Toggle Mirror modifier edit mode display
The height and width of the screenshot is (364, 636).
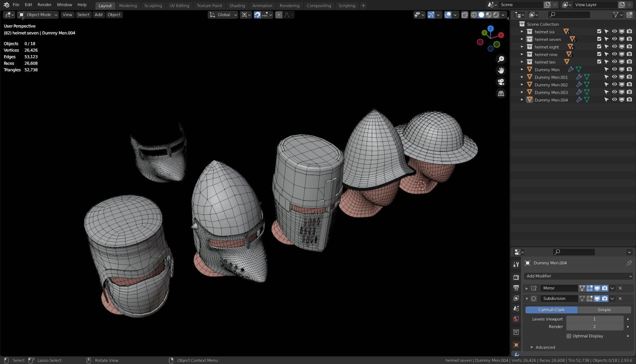click(x=589, y=288)
